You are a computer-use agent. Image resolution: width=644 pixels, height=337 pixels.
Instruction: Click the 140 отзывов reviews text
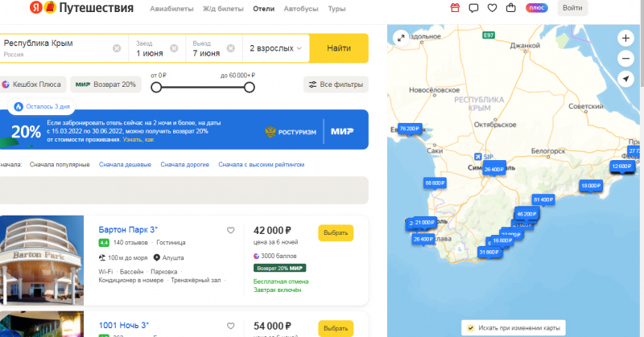[130, 243]
